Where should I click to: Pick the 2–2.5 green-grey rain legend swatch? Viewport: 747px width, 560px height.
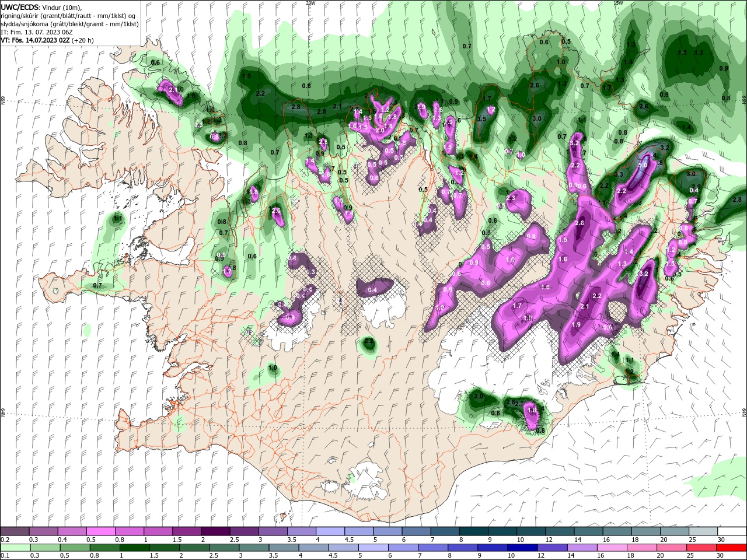(194, 548)
